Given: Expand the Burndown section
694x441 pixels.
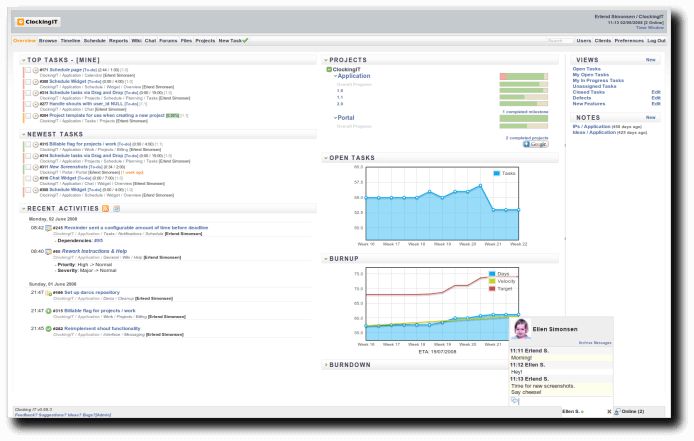Looking at the screenshot, I should coord(326,365).
